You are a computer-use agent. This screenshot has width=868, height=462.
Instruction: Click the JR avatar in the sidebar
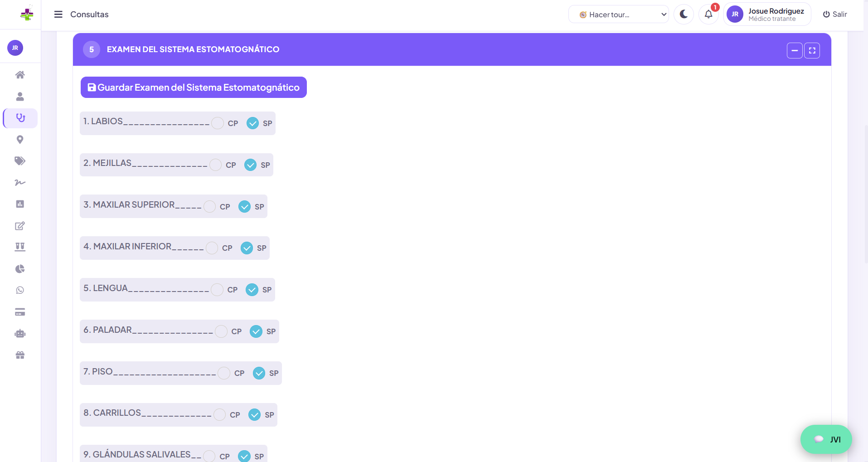[x=15, y=48]
